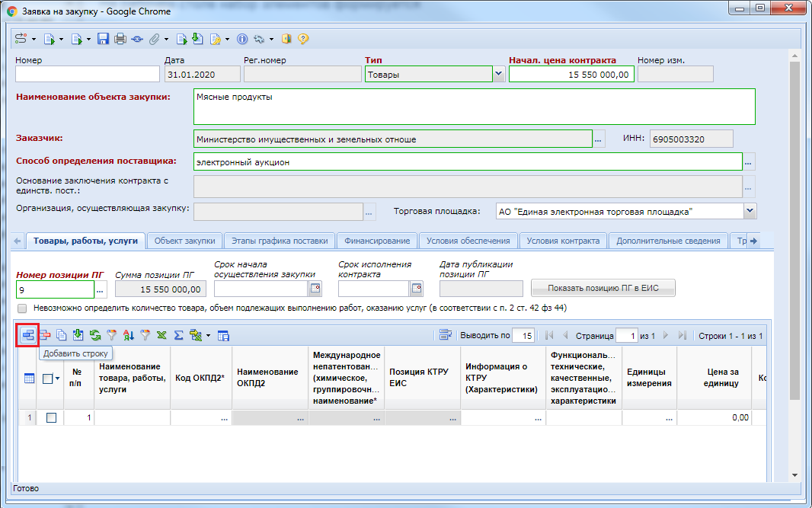Click the ellipsis button for 'Способ определения поставщика'
The image size is (812, 508).
click(748, 162)
